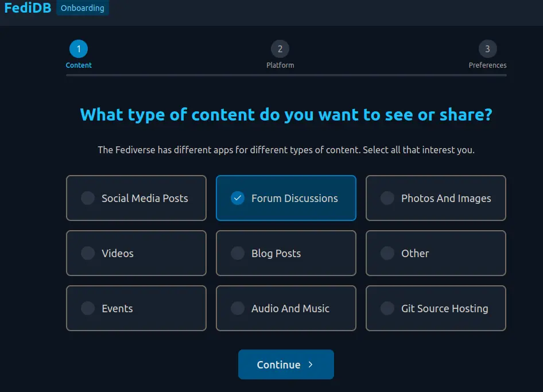
Task: Go to step 3 Preferences circle
Action: [487, 49]
